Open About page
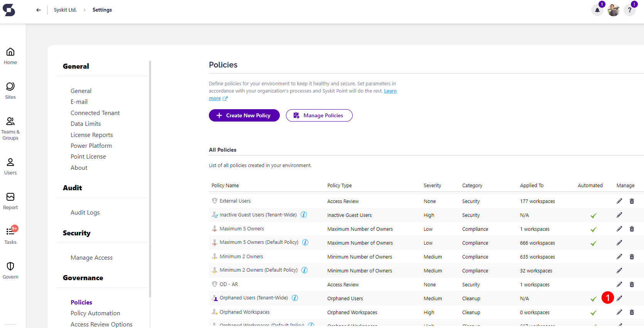Viewport: 644px width, 328px height. [79, 168]
